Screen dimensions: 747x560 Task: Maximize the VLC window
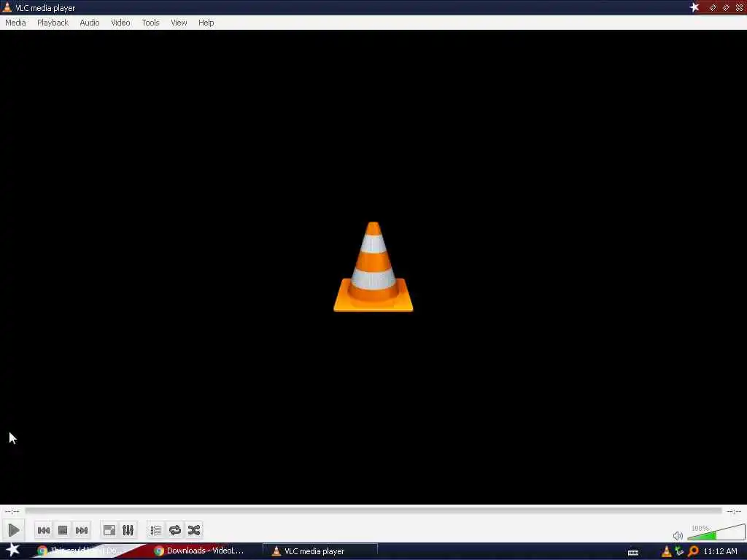click(x=726, y=7)
